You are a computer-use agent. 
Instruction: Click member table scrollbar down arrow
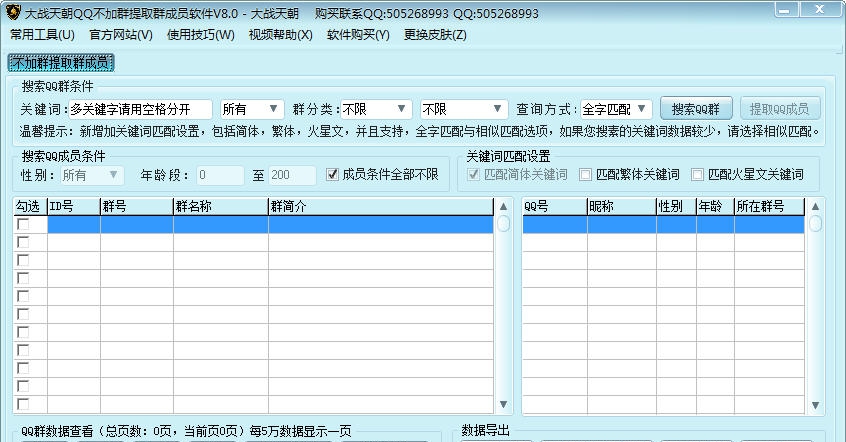[x=815, y=405]
